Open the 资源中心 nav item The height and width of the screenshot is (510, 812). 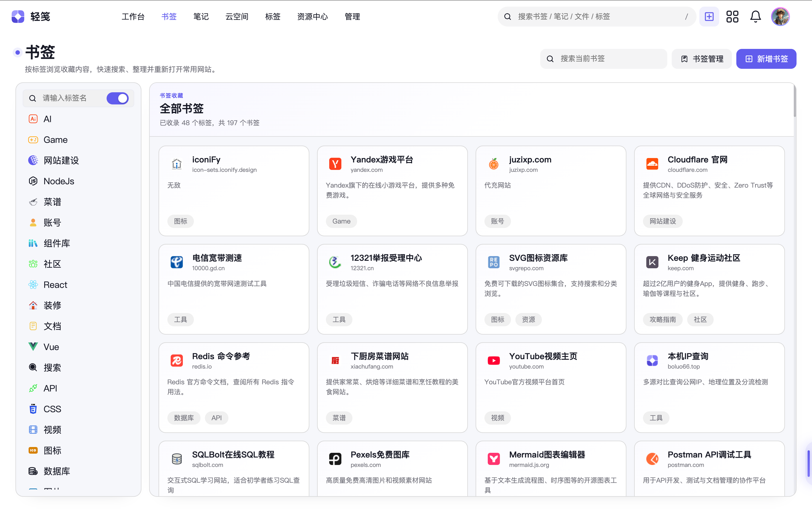click(313, 17)
